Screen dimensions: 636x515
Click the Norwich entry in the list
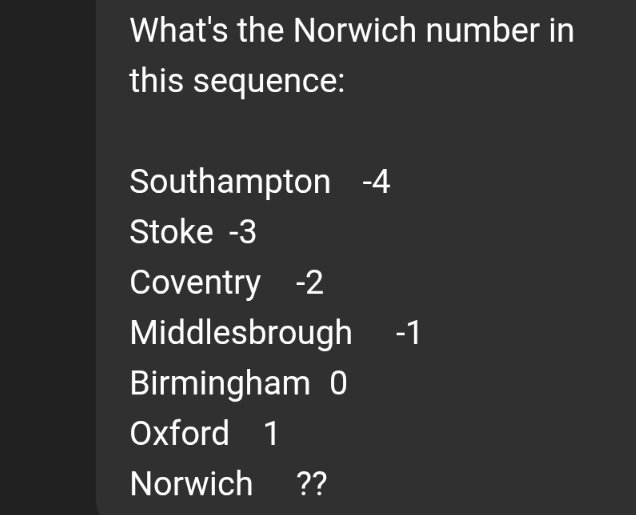191,483
